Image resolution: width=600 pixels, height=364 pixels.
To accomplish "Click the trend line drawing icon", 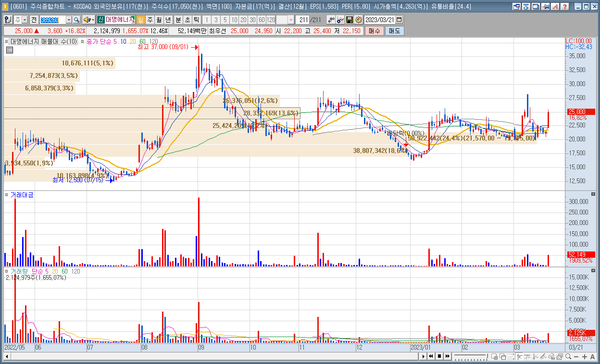I will (527, 356).
